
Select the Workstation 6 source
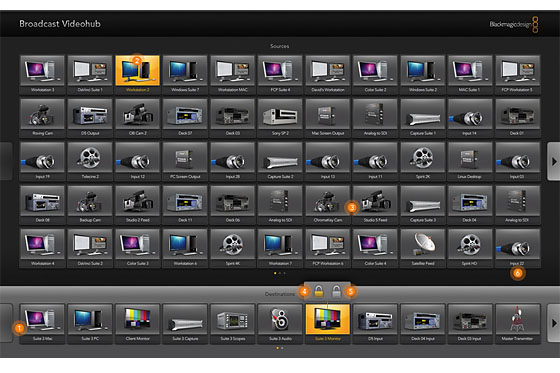(185, 248)
